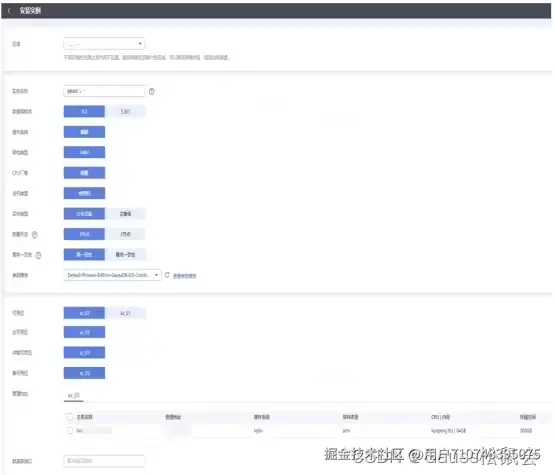The height and width of the screenshot is (475, 554).
Task: Open help icon beside deployment form label
Action: tap(35, 234)
